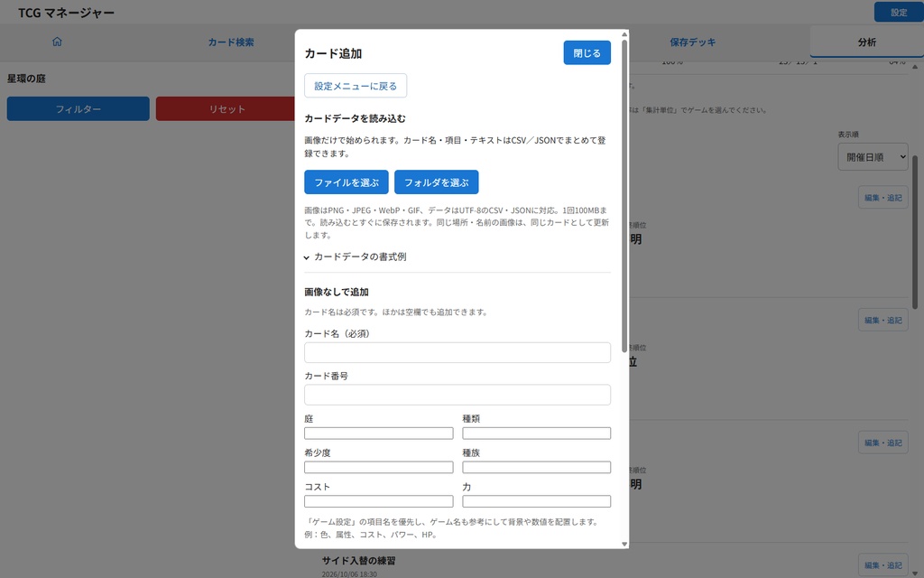The image size is (924, 578).
Task: Click the 星環の庭 game title
Action: (x=26, y=79)
